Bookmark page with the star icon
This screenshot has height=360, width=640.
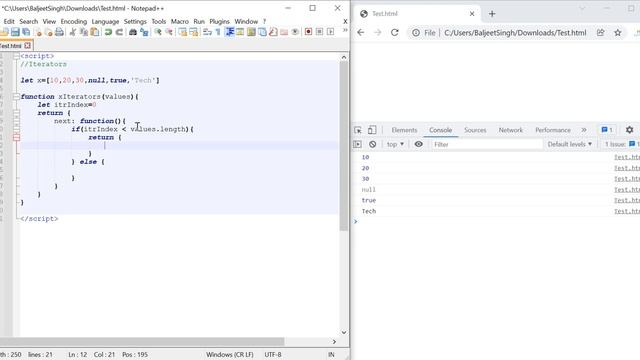[618, 33]
